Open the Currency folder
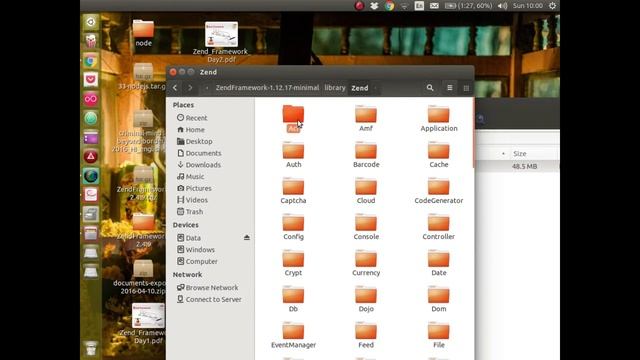This screenshot has height=360, width=640. point(366,263)
